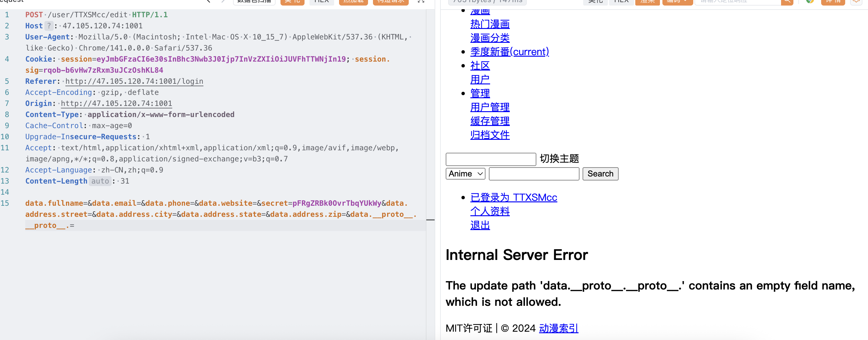Image resolution: width=868 pixels, height=340 pixels.
Task: Click the expand fullscreen icon in request panel
Action: pyautogui.click(x=421, y=1)
